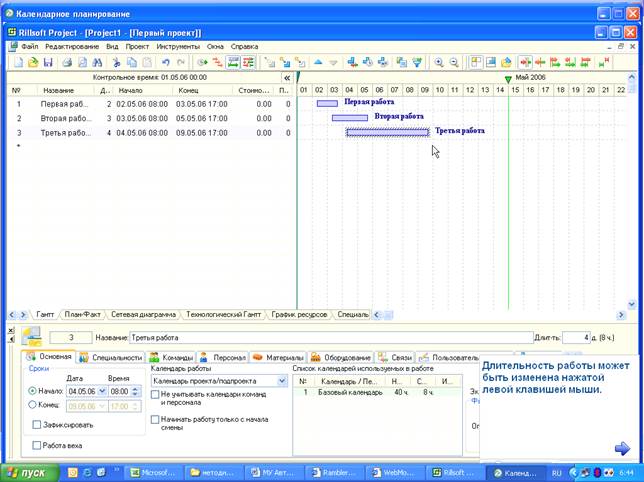Click the blue next arrow in hint box

coord(622,447)
